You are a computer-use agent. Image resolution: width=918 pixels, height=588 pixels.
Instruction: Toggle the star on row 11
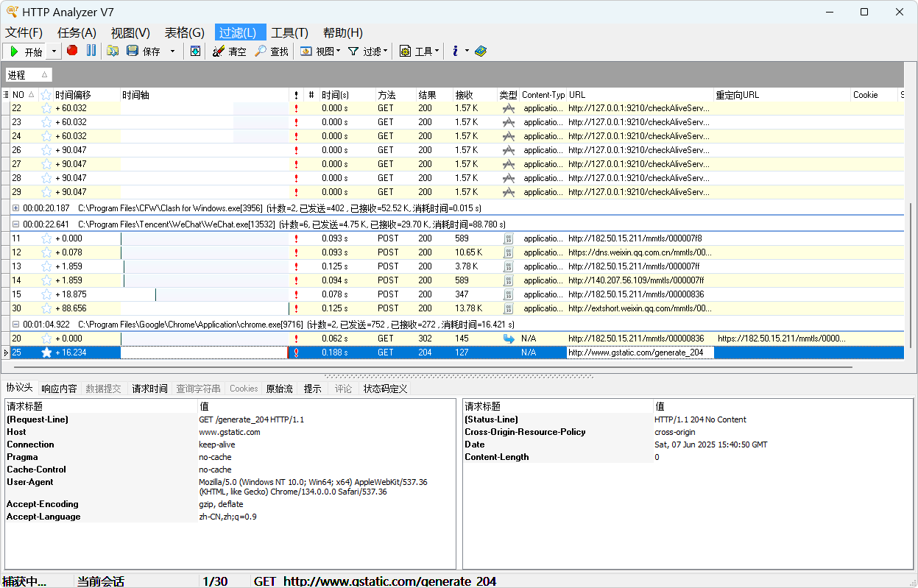coord(46,238)
